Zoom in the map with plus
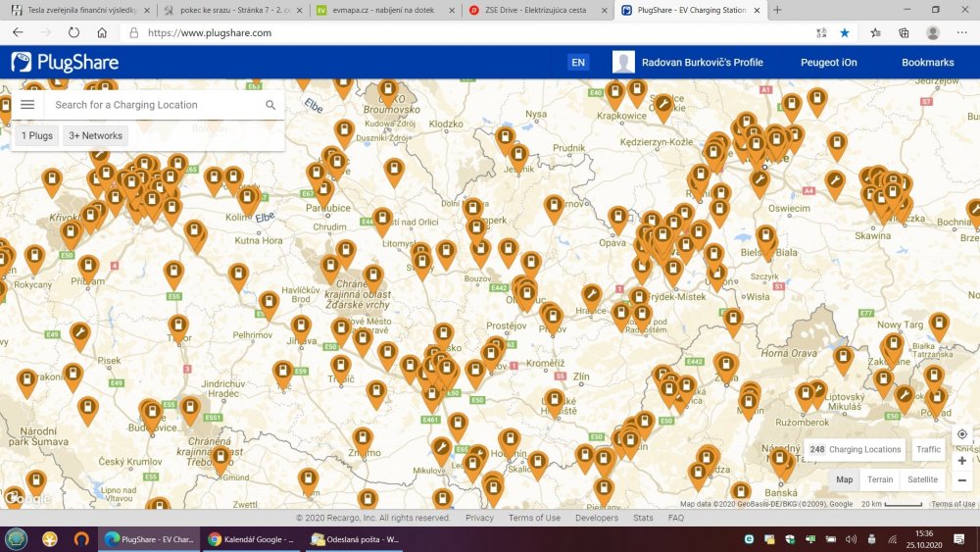Image resolution: width=980 pixels, height=552 pixels. (962, 461)
